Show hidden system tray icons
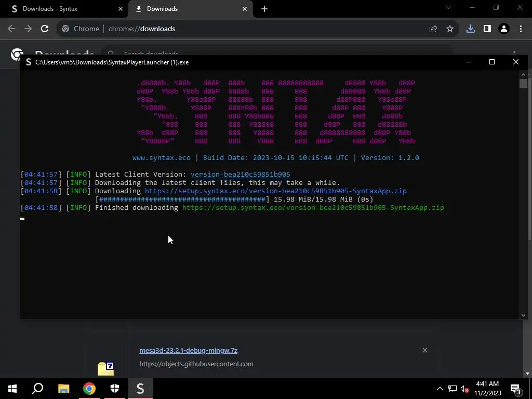 pos(440,389)
